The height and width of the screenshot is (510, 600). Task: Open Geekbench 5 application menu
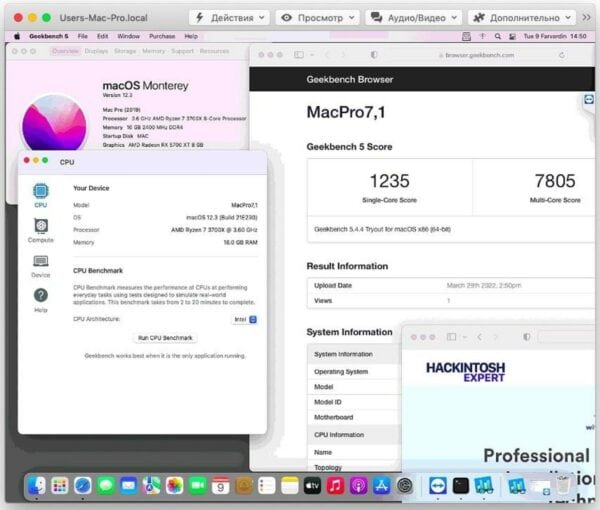[49, 36]
